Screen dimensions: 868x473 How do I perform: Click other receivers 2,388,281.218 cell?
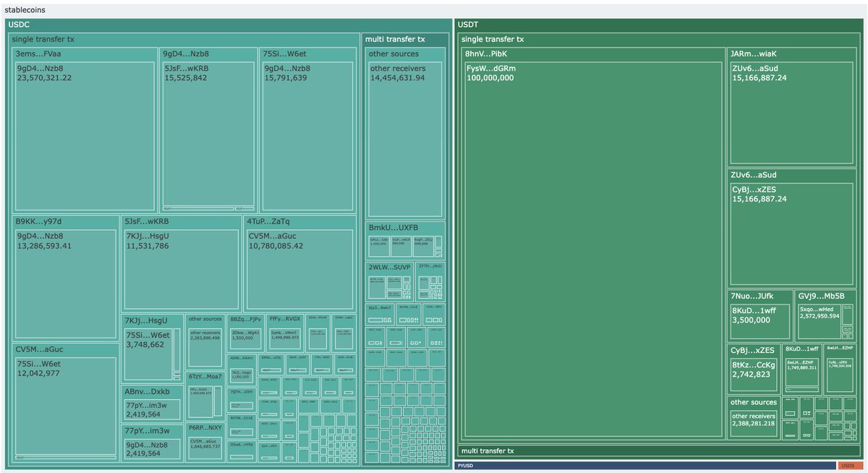click(753, 425)
